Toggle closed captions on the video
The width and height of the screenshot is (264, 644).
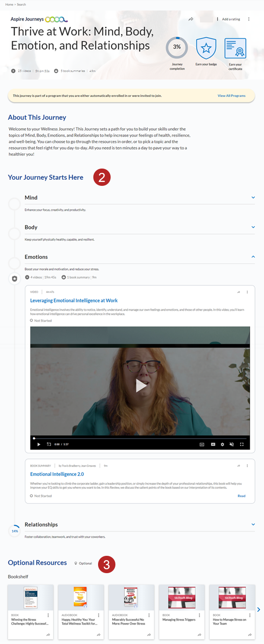pyautogui.click(x=201, y=444)
